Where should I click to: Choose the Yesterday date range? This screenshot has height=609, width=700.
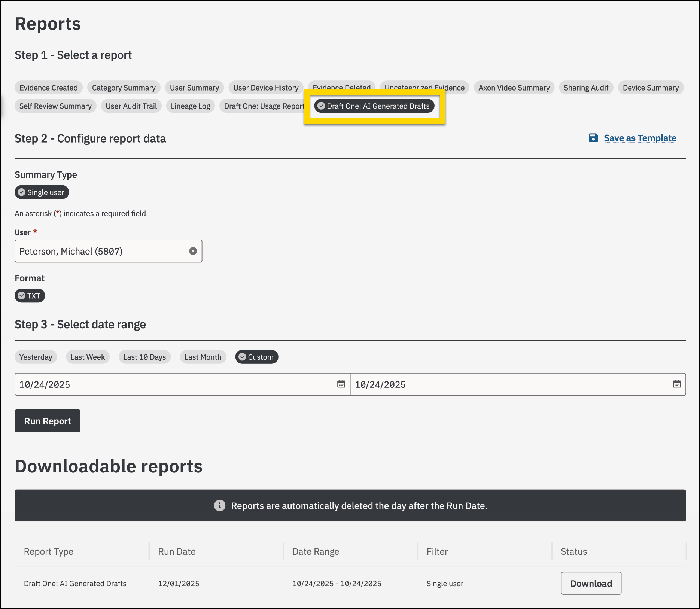click(x=36, y=357)
